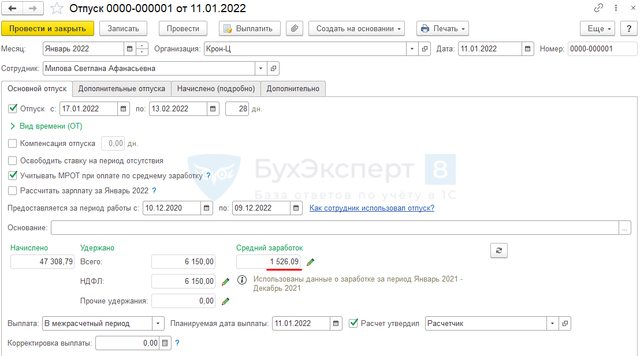Open Как сотрудник использовал отпуск link
Screen dimensions: 644x356
(371, 208)
